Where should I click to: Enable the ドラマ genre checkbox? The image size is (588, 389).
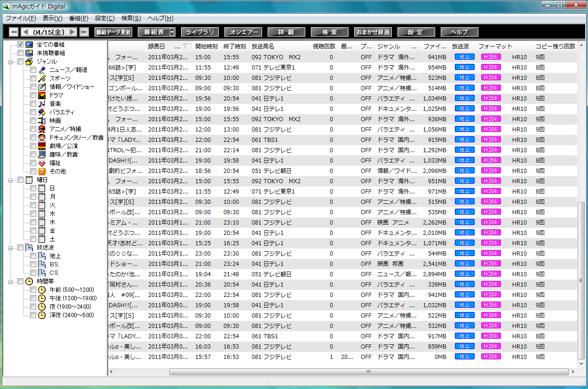33,95
